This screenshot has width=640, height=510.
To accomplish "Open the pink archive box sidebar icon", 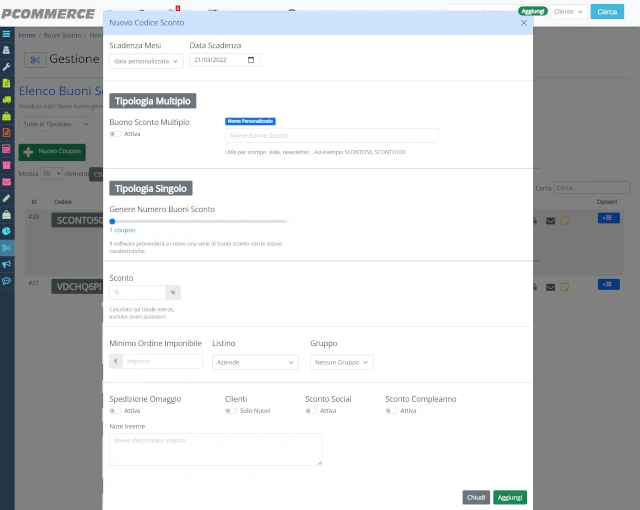I will (x=7, y=165).
